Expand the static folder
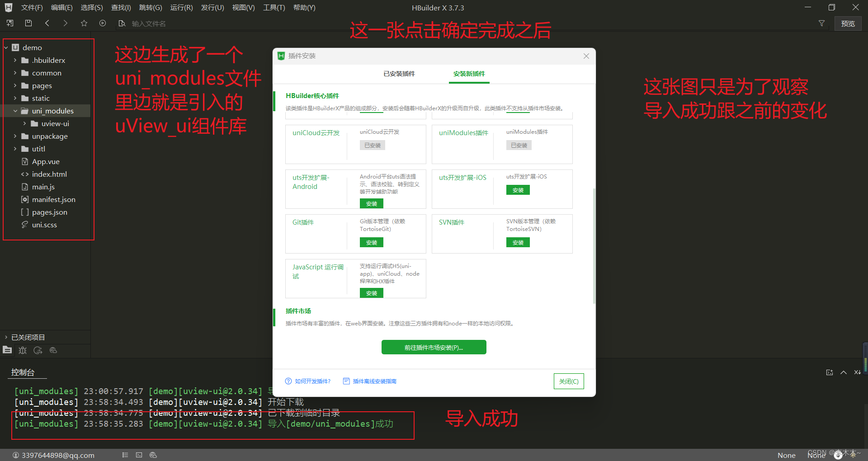 [15, 98]
